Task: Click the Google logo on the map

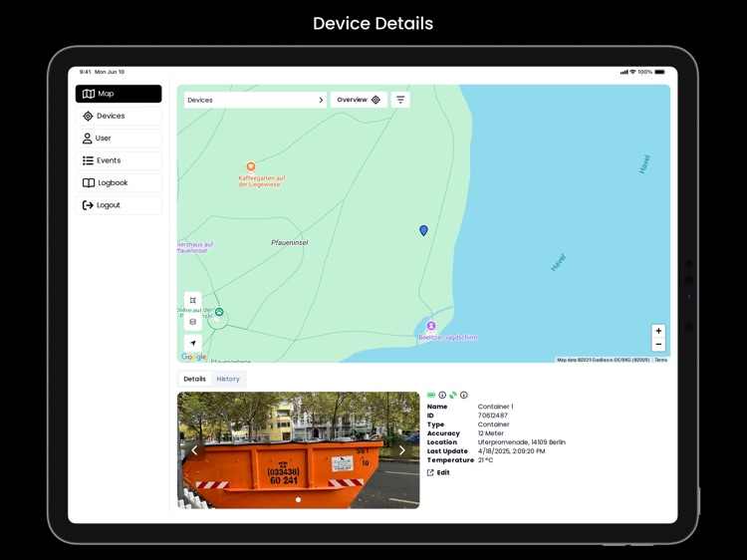Action: tap(193, 357)
